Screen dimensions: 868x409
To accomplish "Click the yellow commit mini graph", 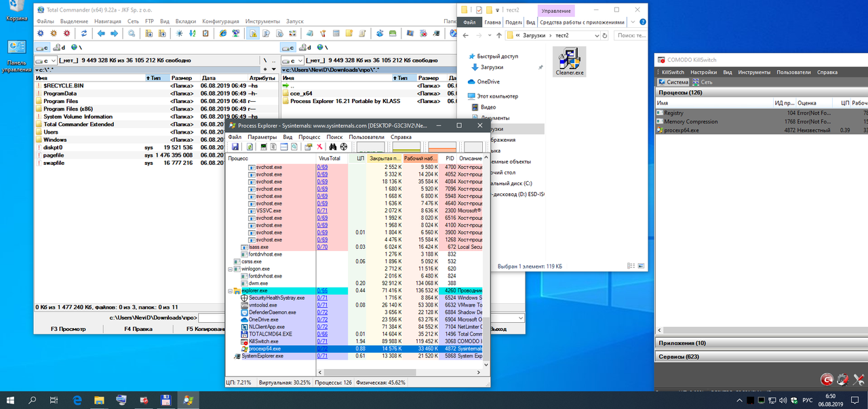I will pos(406,147).
